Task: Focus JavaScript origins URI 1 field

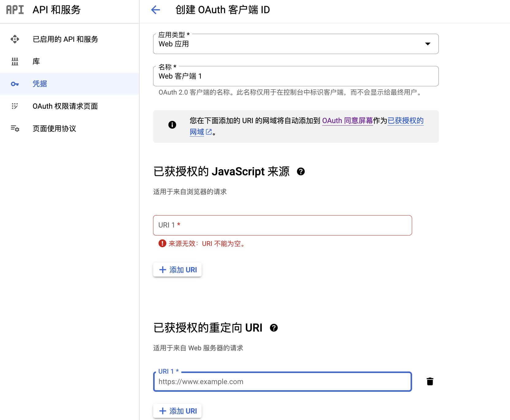Action: tap(282, 225)
